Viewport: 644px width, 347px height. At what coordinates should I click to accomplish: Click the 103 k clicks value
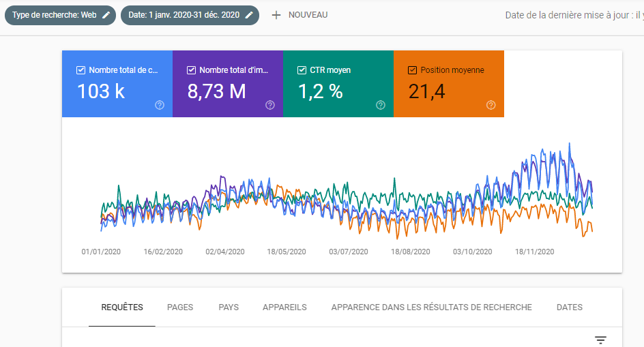point(101,91)
